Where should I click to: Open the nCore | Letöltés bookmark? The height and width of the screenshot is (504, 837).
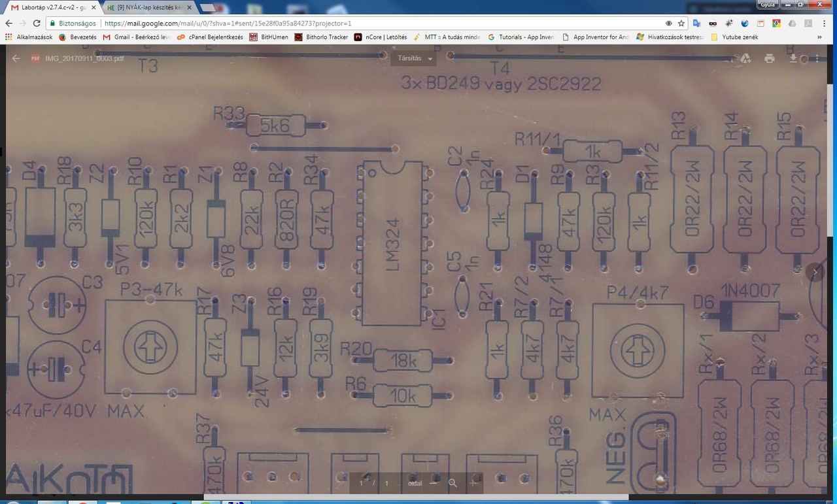pos(381,37)
